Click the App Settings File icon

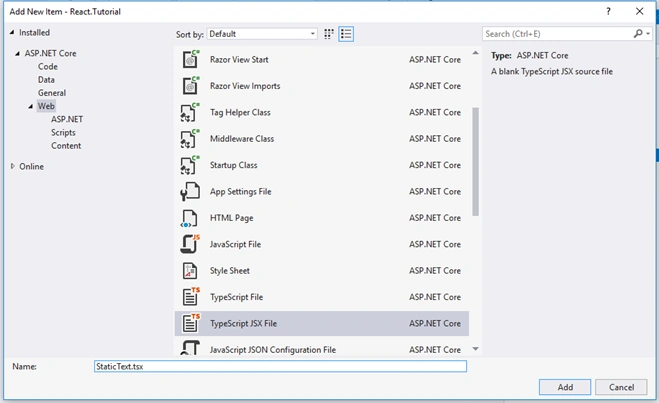(x=190, y=192)
